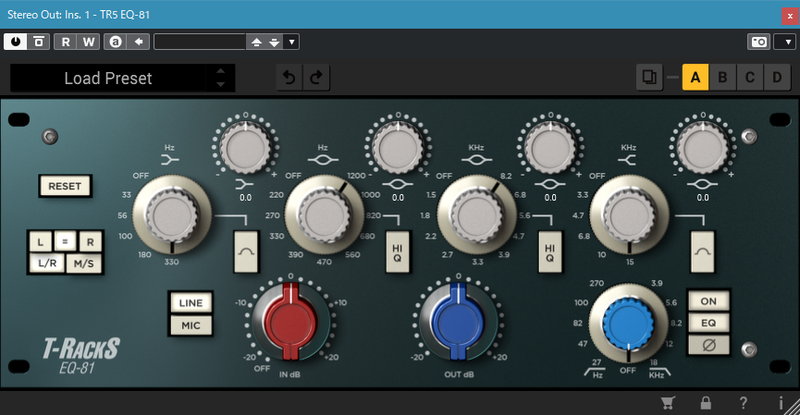This screenshot has width=800, height=415.
Task: Click the empty preset name field
Action: (199, 42)
